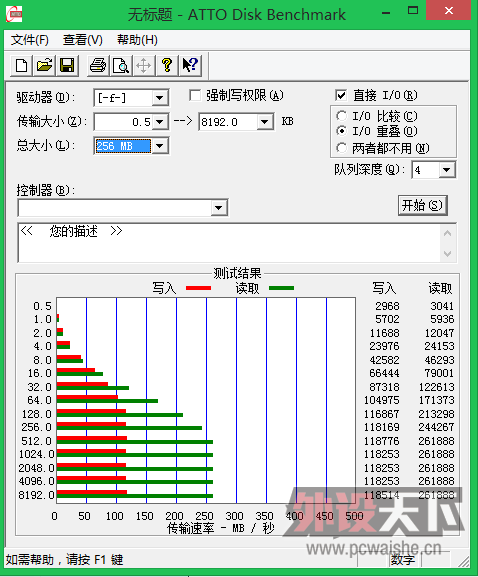Activate context help pointer icon
This screenshot has height=577, width=478.
pos(190,66)
